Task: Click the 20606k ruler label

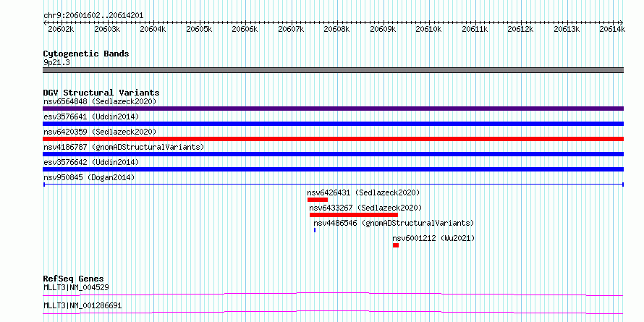Action: (245, 29)
